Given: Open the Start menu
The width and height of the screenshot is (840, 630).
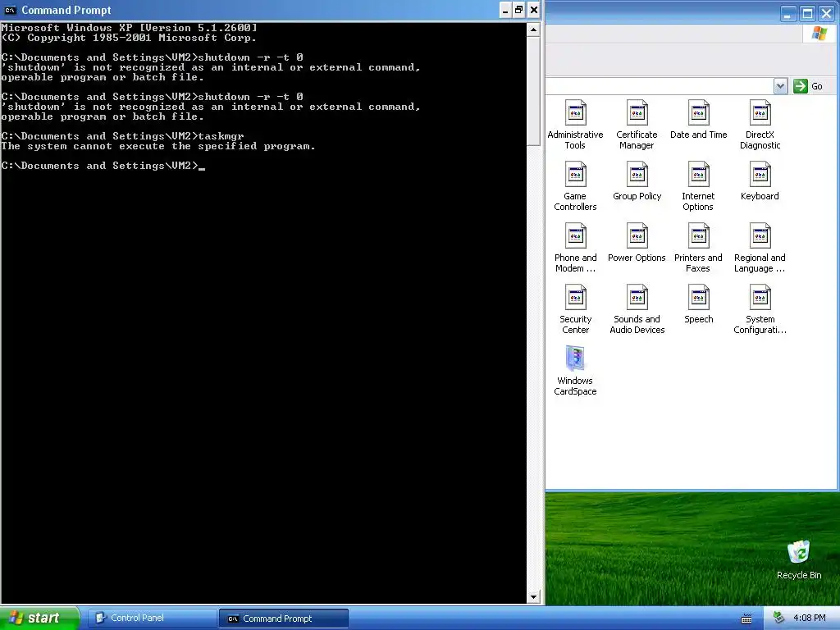Looking at the screenshot, I should [x=39, y=618].
